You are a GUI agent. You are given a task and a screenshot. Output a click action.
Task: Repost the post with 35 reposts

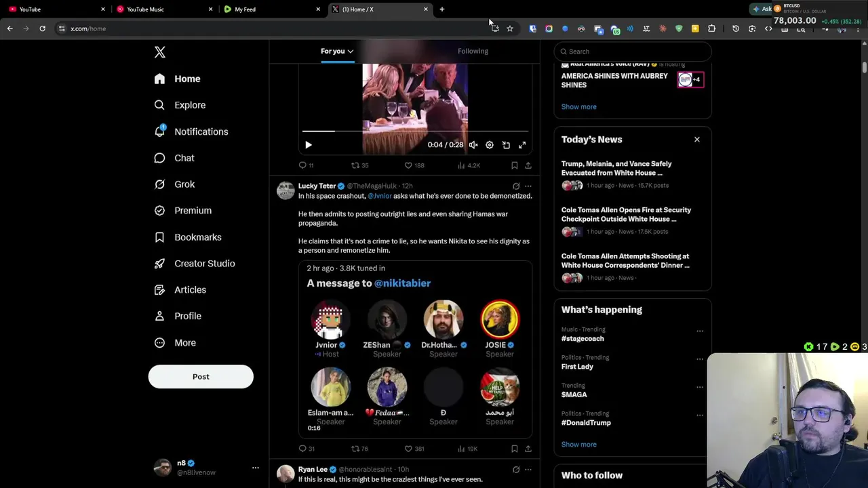pos(359,165)
